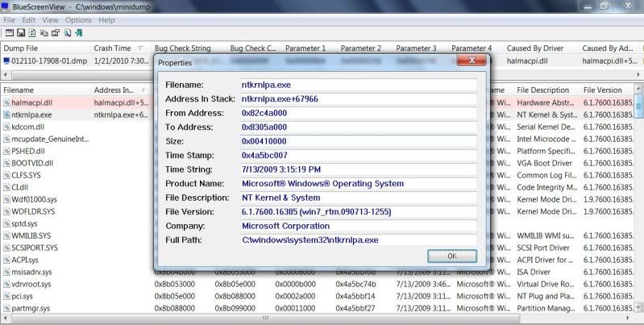Open the Edit menu
644x325 pixels.
point(29,19)
